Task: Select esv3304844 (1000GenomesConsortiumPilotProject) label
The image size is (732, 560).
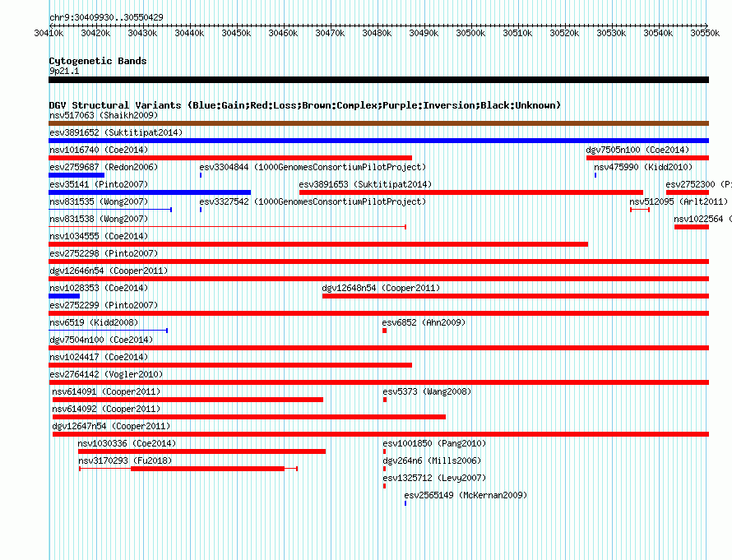Action: pyautogui.click(x=313, y=167)
